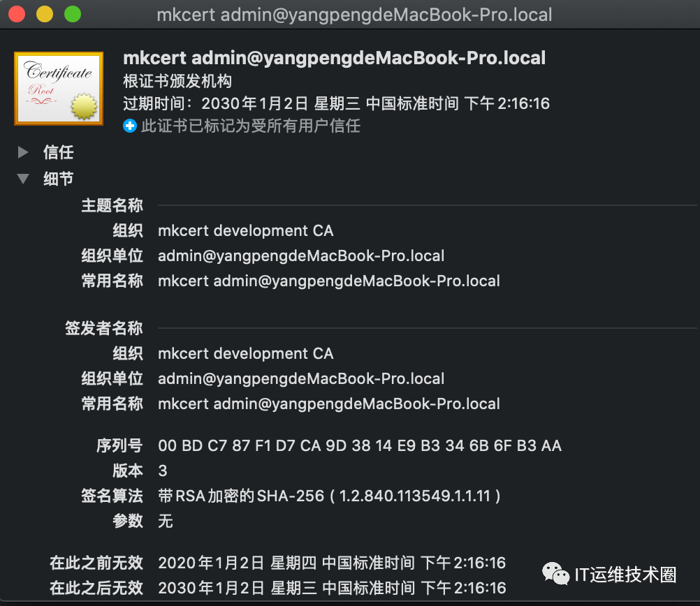The image size is (700, 606).
Task: Click the yellow minimize window button
Action: tap(45, 14)
